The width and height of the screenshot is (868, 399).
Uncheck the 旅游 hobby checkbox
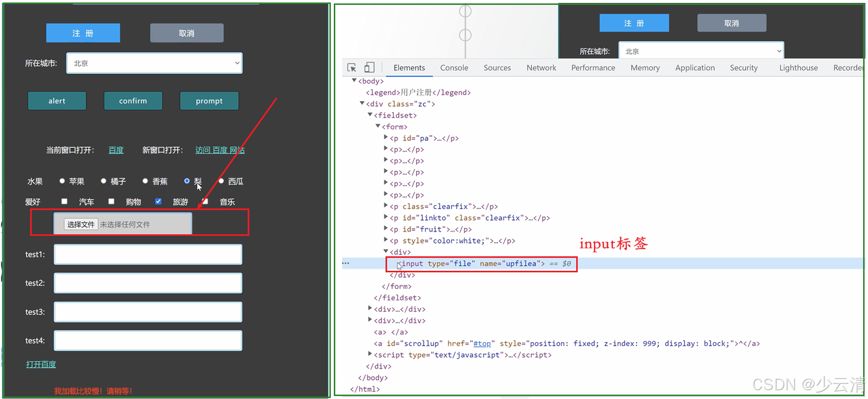coord(158,201)
